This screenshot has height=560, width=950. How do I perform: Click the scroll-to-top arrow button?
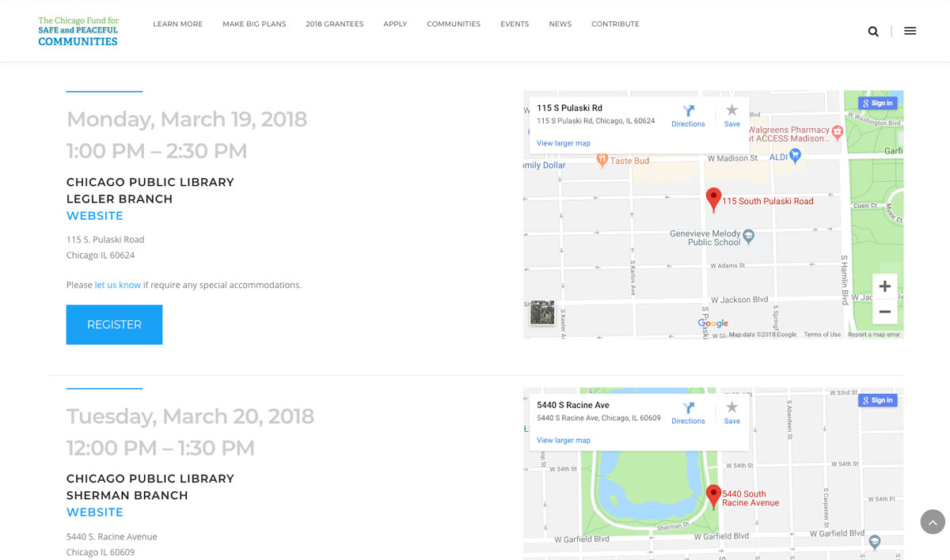coord(933,522)
